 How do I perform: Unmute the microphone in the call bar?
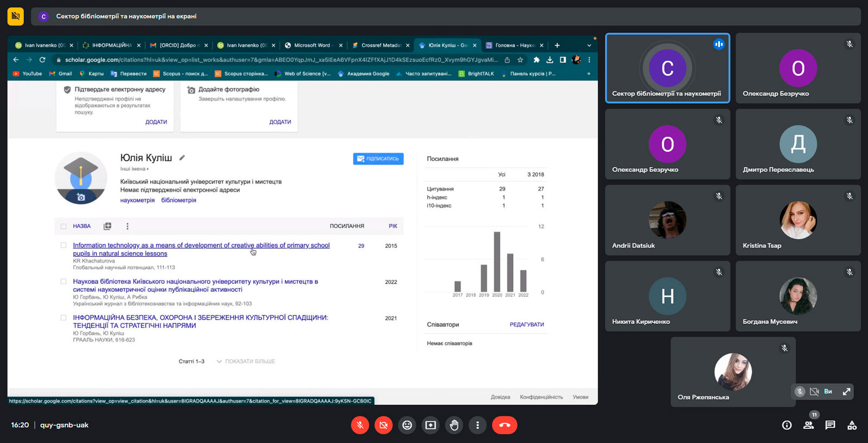(x=360, y=425)
